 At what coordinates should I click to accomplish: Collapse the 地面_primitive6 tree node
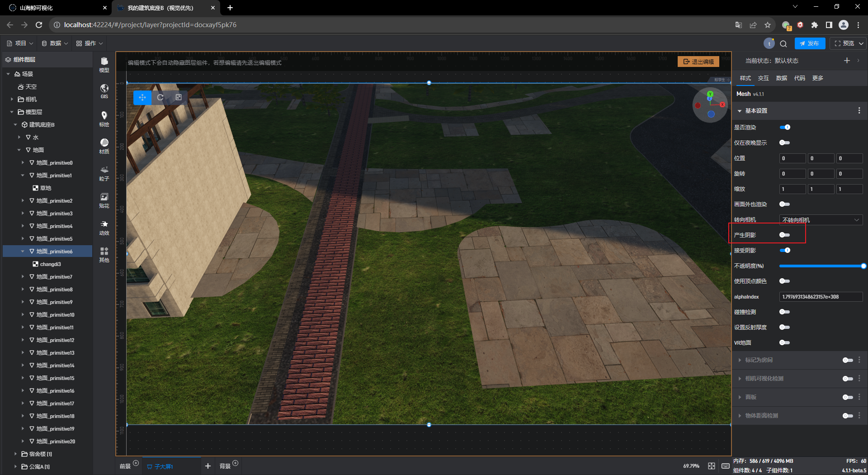tap(23, 252)
